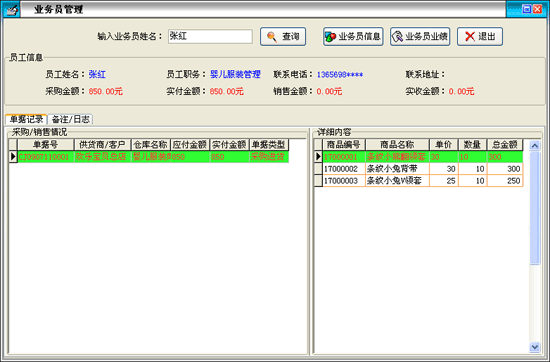The image size is (550, 362).
Task: Click the 单据类型 column header
Action: pos(269,145)
